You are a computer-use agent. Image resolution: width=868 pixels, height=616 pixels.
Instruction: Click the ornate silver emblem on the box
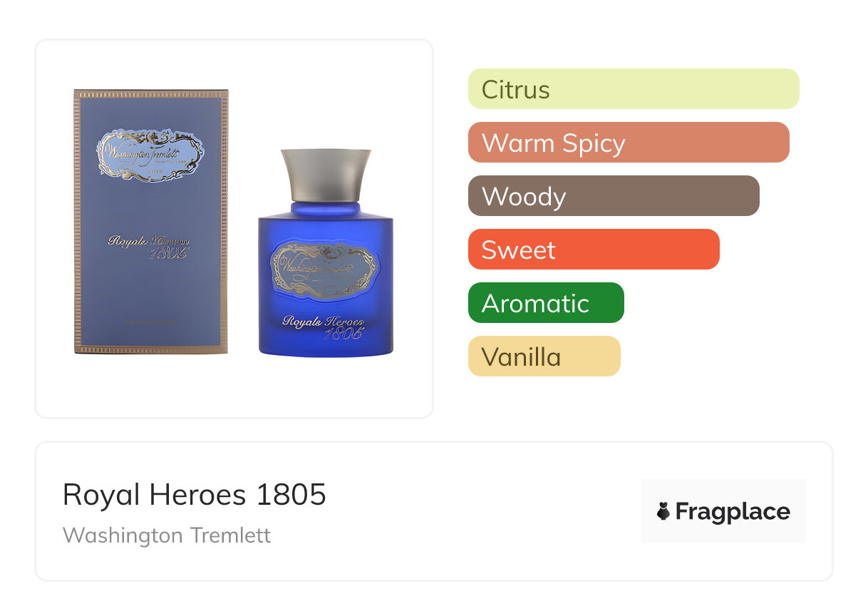coord(150,155)
